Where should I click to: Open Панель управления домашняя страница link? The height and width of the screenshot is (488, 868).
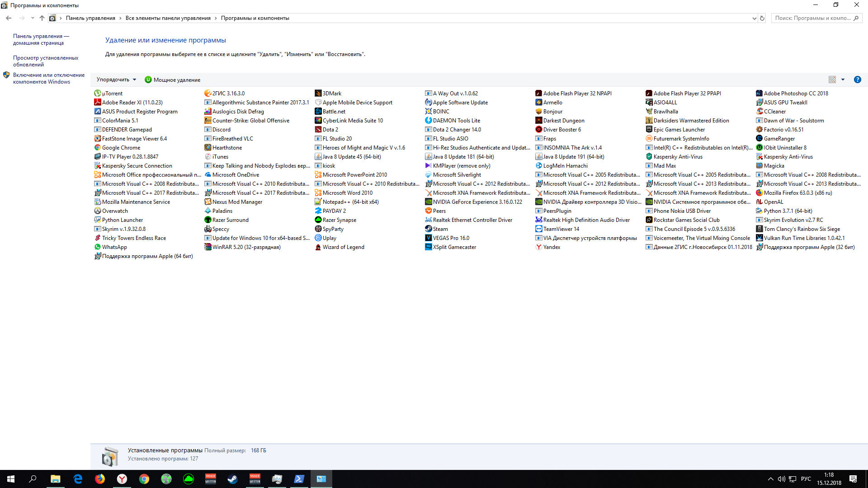pyautogui.click(x=41, y=39)
